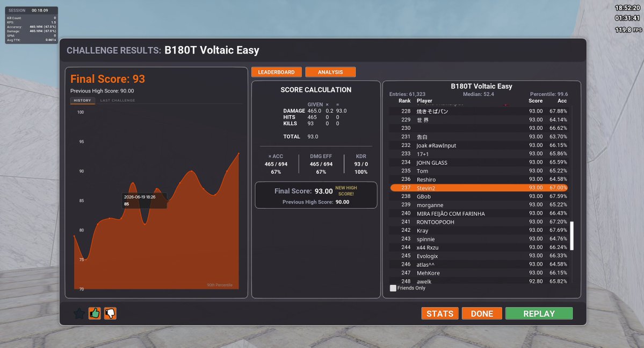Image resolution: width=644 pixels, height=348 pixels.
Task: Click the green REPLAY button
Action: click(539, 314)
